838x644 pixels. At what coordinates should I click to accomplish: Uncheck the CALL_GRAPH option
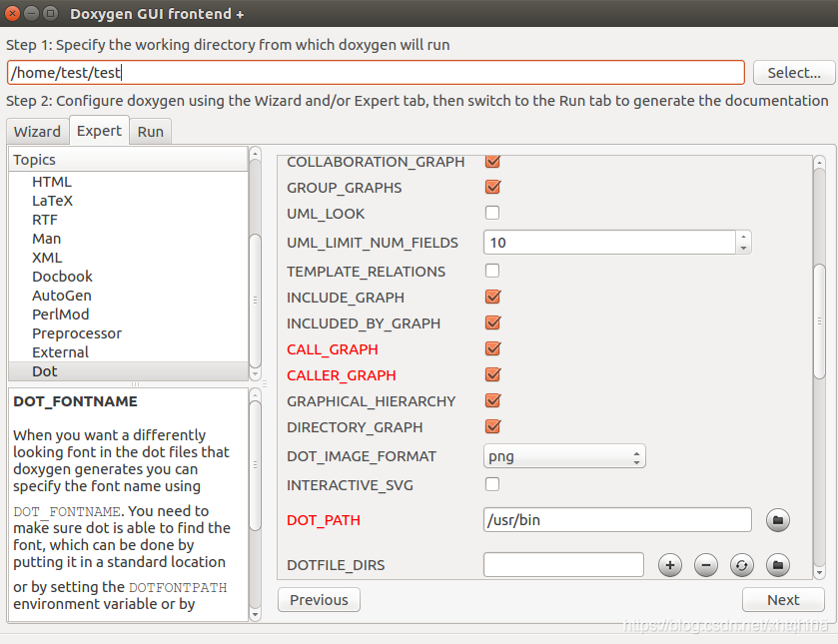pos(492,349)
